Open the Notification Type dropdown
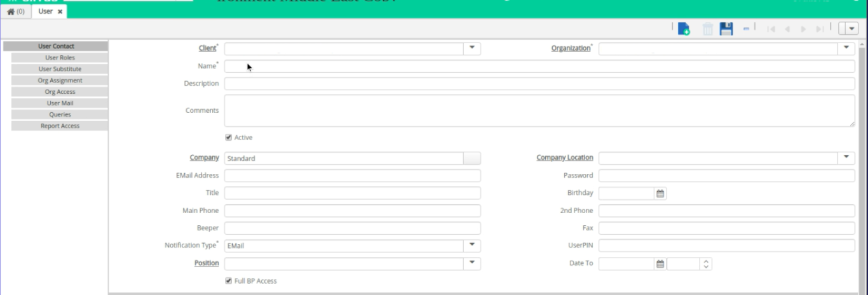Image resolution: width=868 pixels, height=295 pixels. coord(472,246)
